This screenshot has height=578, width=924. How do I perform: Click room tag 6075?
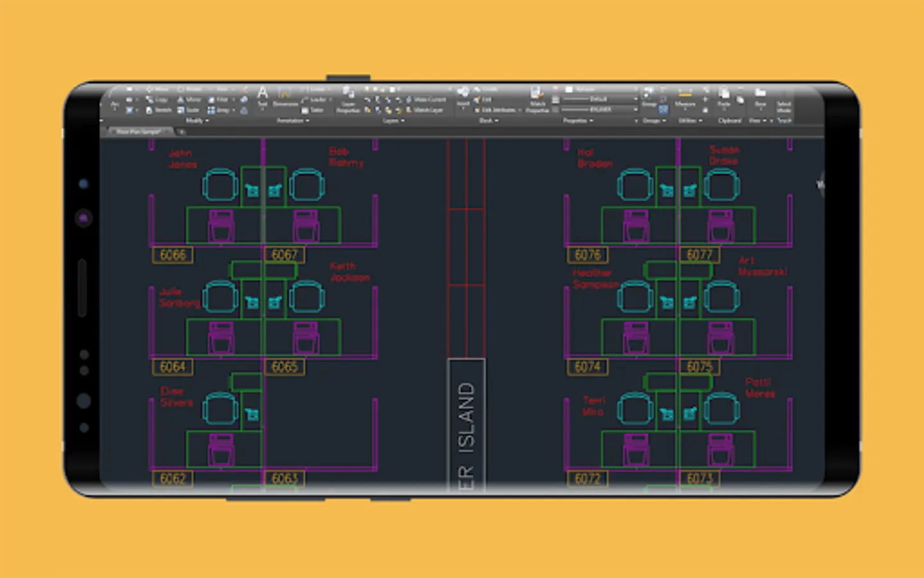coord(699,367)
